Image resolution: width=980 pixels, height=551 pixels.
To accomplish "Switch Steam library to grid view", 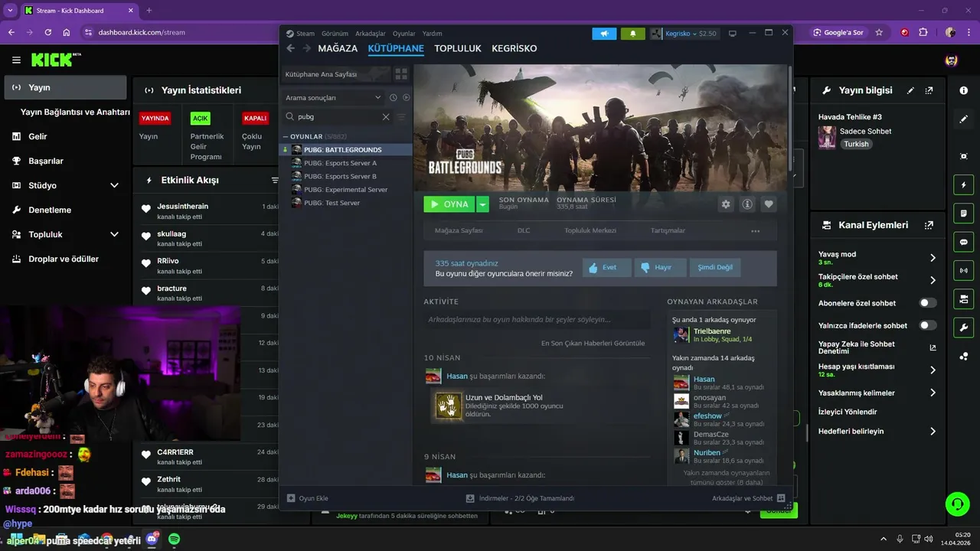I will [x=401, y=74].
